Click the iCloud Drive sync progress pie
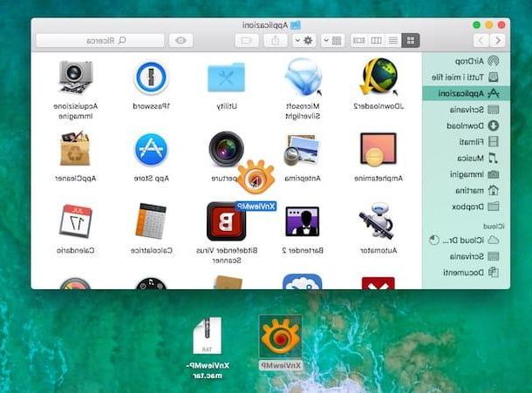 [x=434, y=241]
